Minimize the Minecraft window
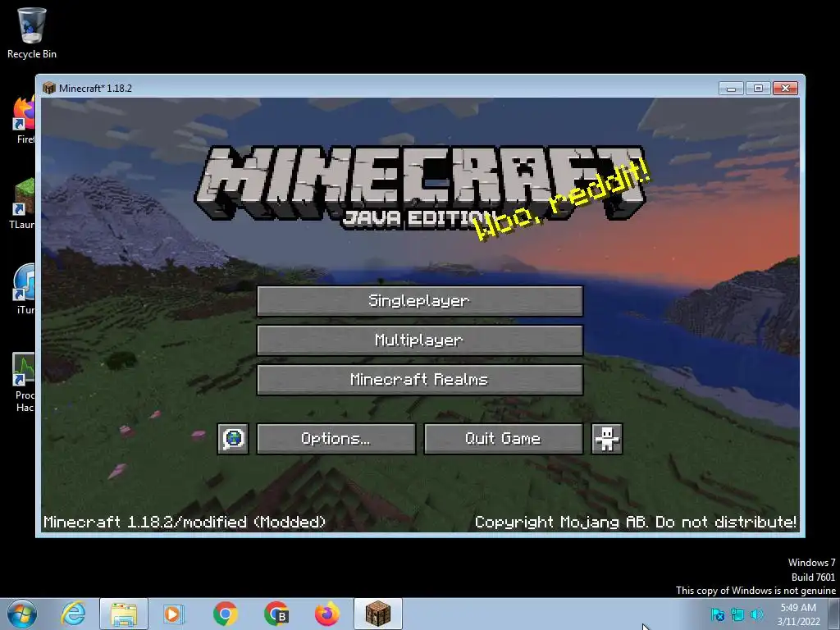 731,89
